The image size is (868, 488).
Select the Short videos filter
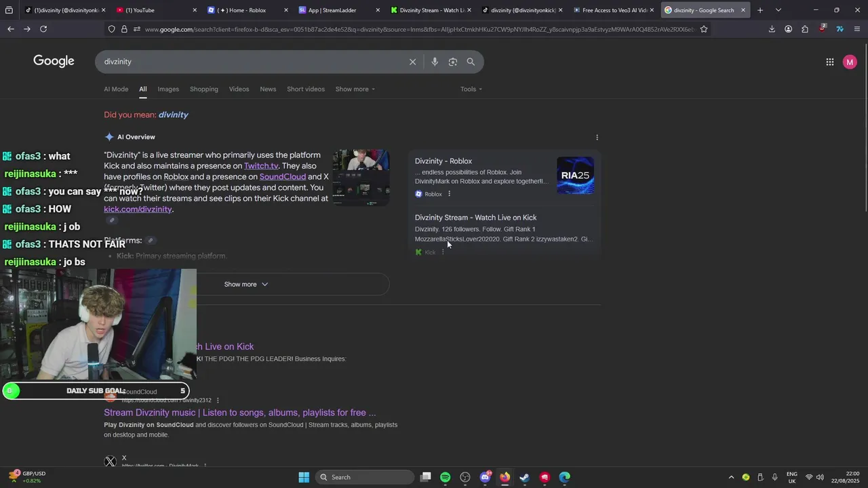tap(306, 89)
